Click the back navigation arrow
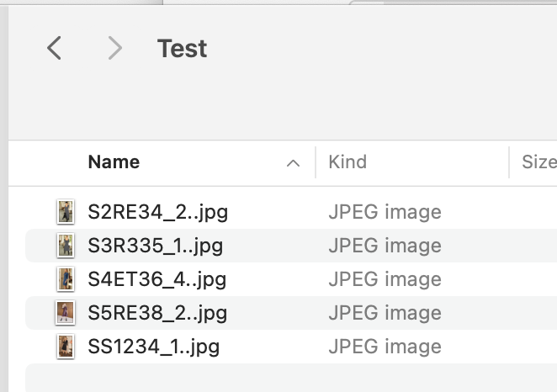Image resolution: width=557 pixels, height=392 pixels. [54, 49]
